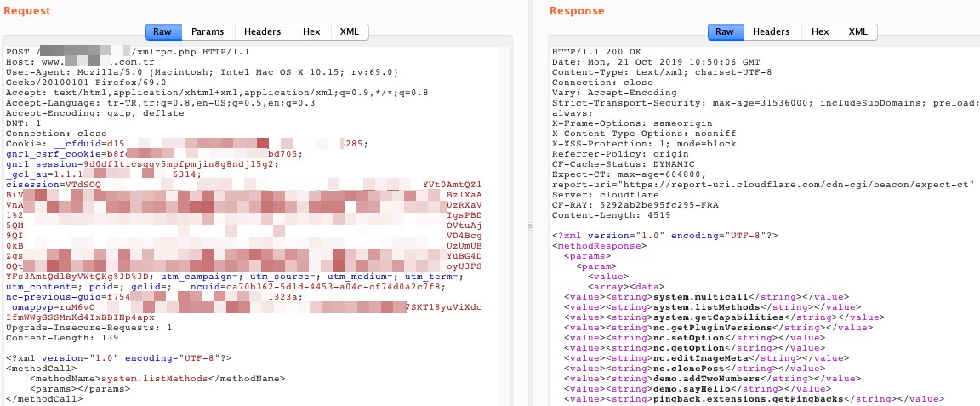Select the Raw tab in Response pane
Screen dimensions: 980x406
[724, 31]
